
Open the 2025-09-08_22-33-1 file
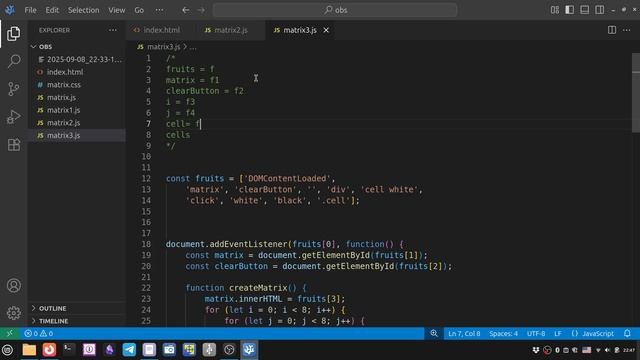(76, 59)
